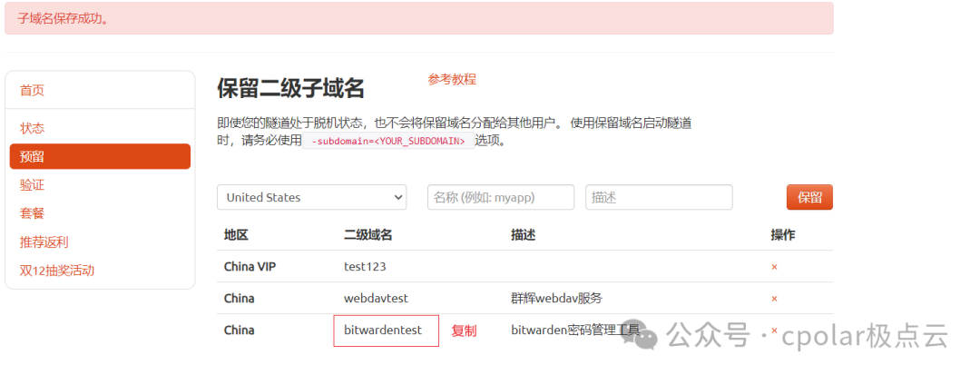
Task: Open the United States region dropdown
Action: pos(312,198)
